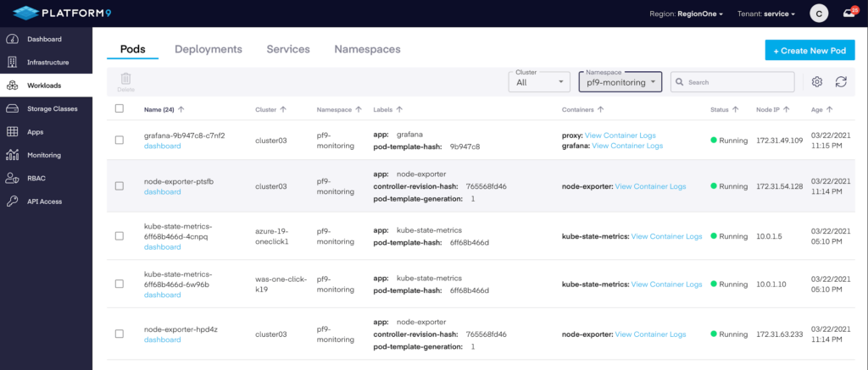Image resolution: width=868 pixels, height=370 pixels.
Task: Check the node-exporter-hpd4z row checkbox
Action: (x=119, y=334)
